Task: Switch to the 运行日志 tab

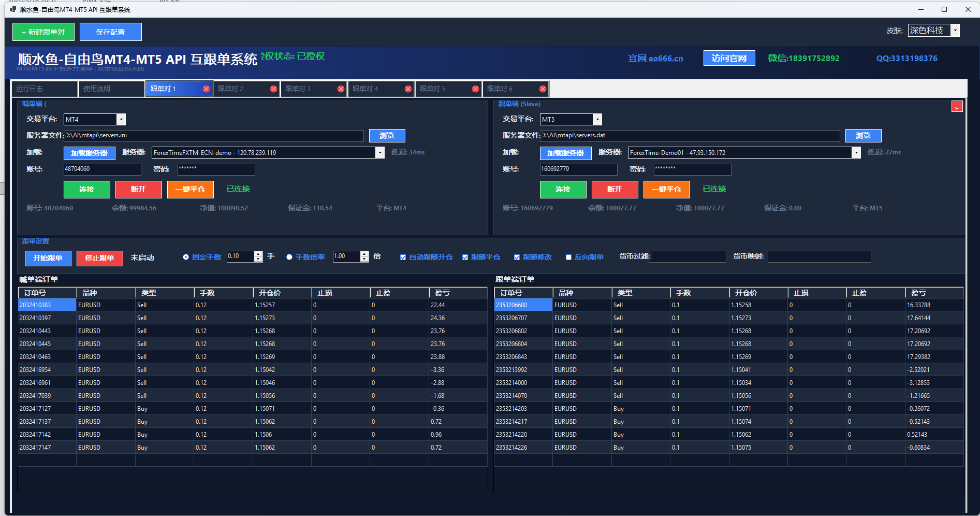Action: pyautogui.click(x=44, y=89)
